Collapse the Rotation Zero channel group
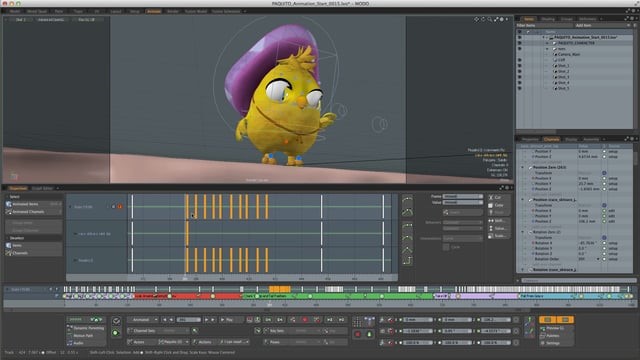This screenshot has width=640, height=360. point(522,232)
